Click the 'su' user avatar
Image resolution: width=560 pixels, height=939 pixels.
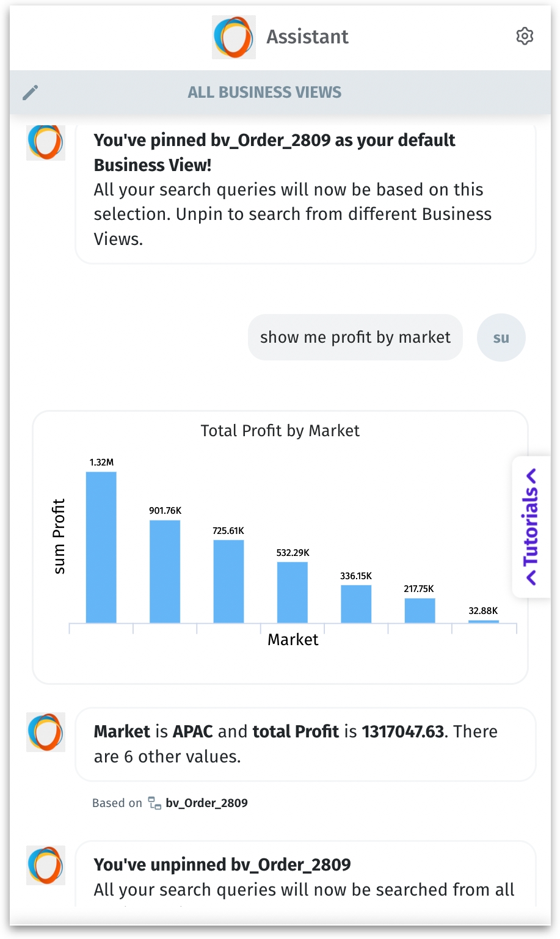(501, 338)
